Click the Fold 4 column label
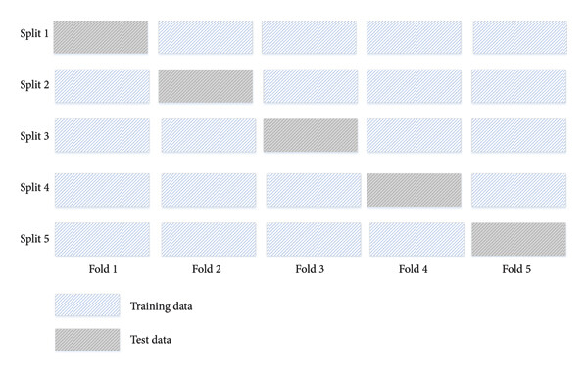Image resolution: width=588 pixels, height=374 pixels. click(x=414, y=269)
